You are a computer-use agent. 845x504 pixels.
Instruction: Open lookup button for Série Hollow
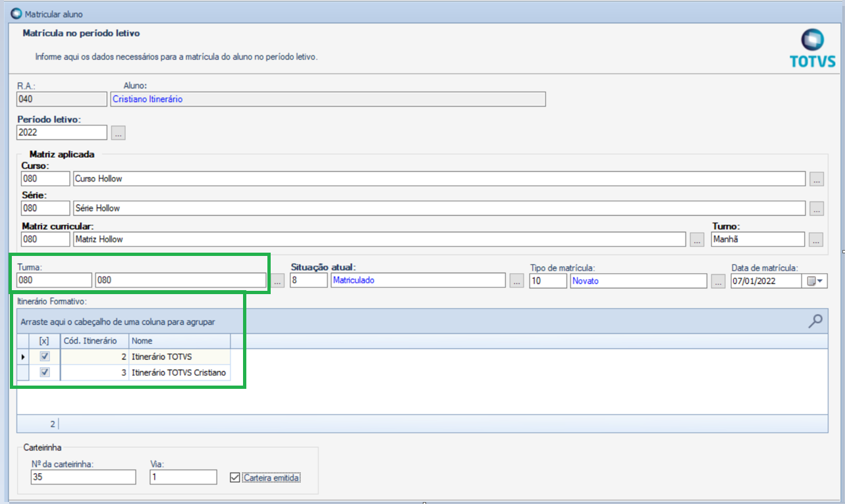817,209
